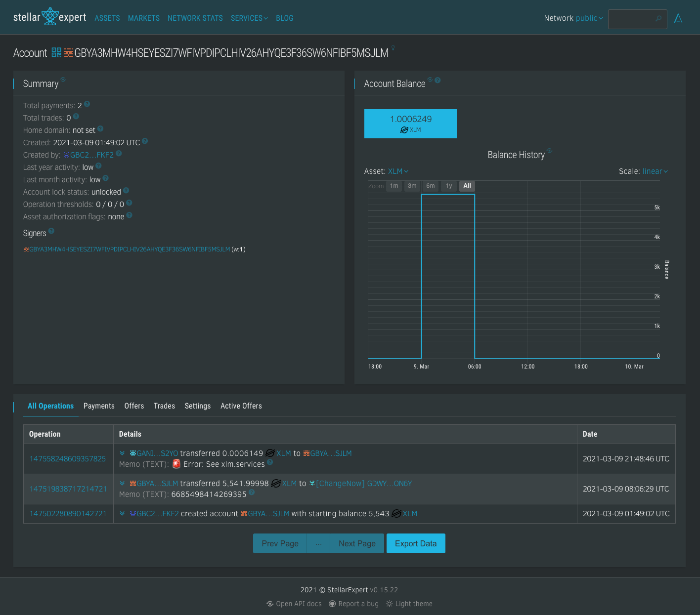The image size is (700, 615).
Task: Set chart zoom to All
Action: point(467,186)
